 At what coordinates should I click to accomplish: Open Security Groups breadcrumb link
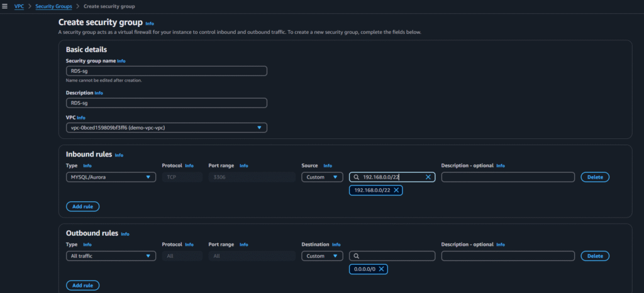tap(54, 6)
